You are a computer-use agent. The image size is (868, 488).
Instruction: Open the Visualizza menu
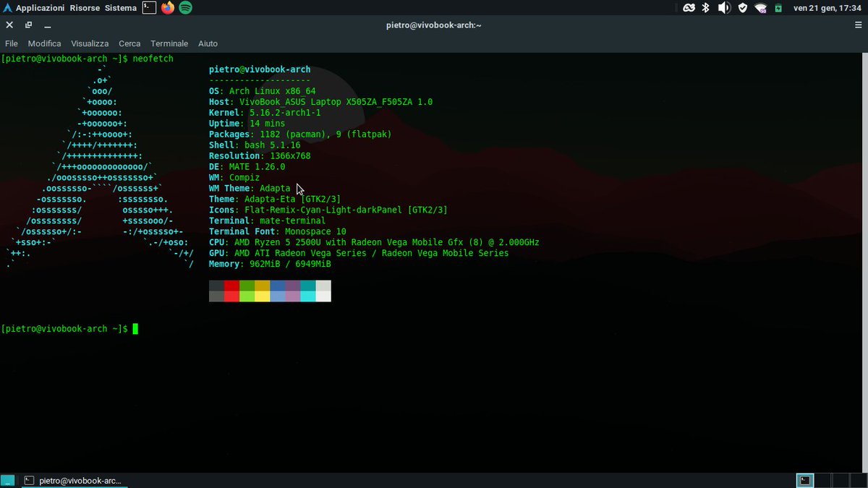point(90,43)
